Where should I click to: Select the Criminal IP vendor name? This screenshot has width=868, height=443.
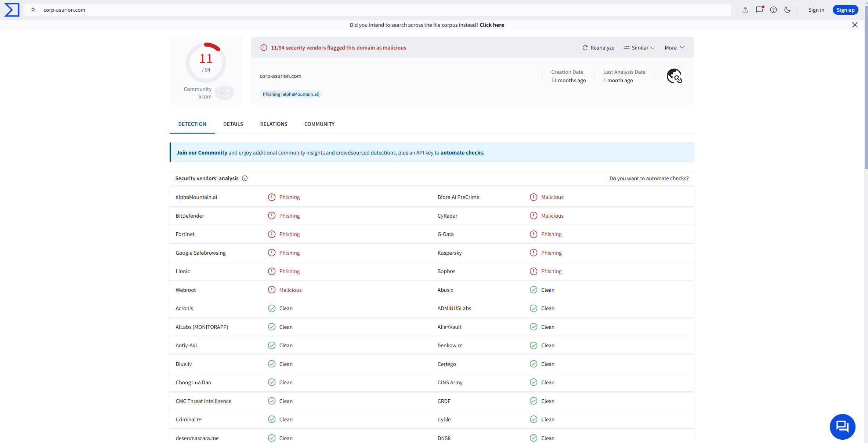188,420
